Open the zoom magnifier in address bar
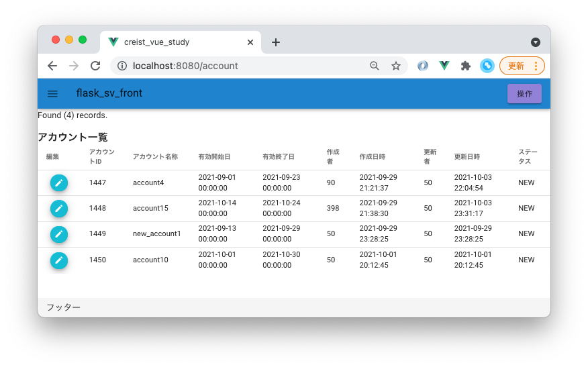 click(x=375, y=66)
